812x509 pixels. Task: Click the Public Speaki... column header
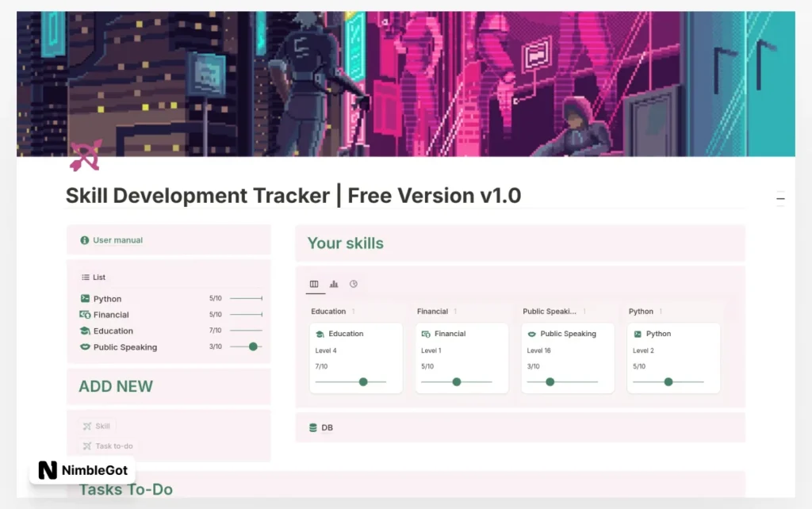[x=550, y=312]
